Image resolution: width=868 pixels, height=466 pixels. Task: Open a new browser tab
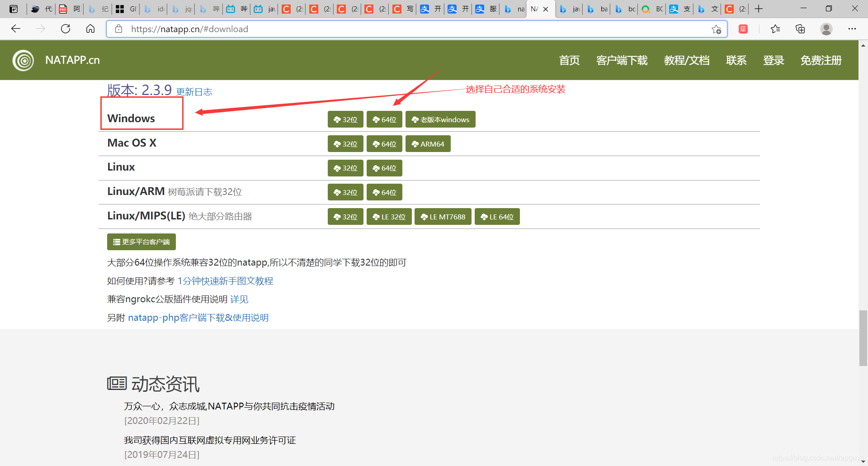tap(759, 9)
